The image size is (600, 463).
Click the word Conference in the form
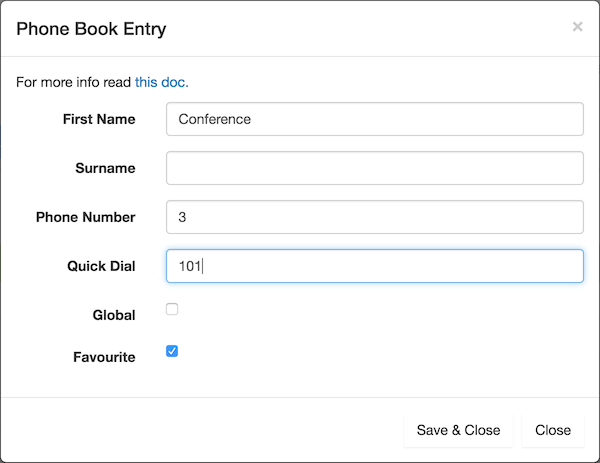[215, 119]
